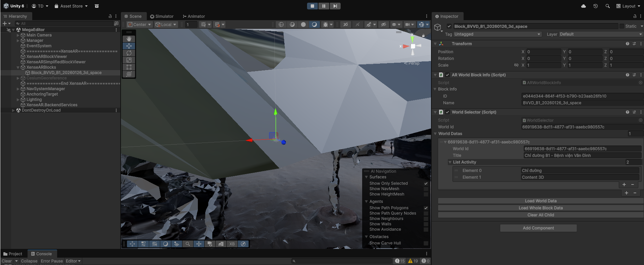Select the Scale tool in scene toolbar
644x265 pixels.
(x=129, y=60)
